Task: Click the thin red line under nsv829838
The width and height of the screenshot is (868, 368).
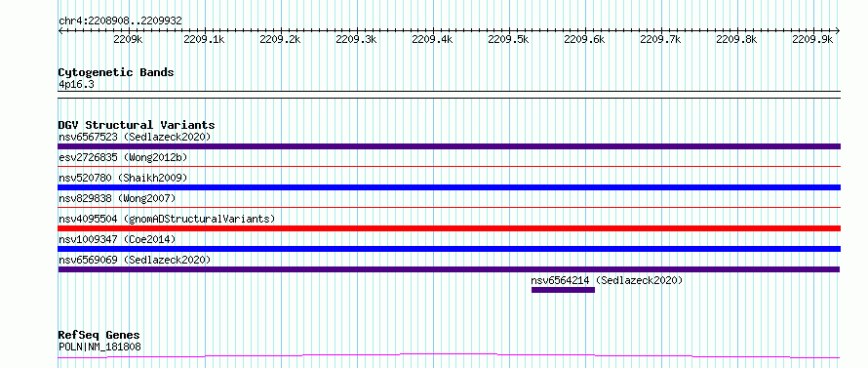Action: point(449,207)
